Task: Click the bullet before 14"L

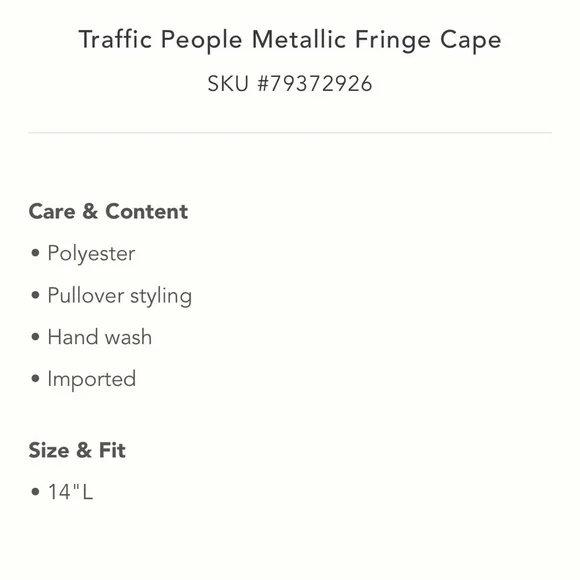Action: pyautogui.click(x=36, y=492)
